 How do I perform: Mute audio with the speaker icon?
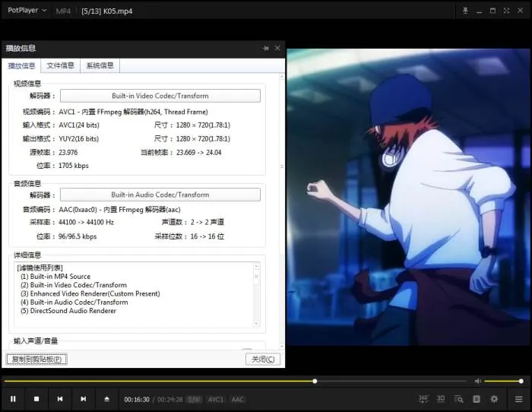click(x=478, y=381)
